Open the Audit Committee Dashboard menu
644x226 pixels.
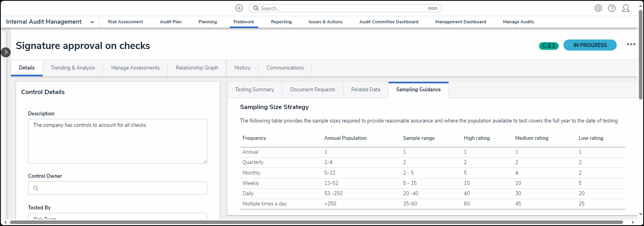coord(389,22)
